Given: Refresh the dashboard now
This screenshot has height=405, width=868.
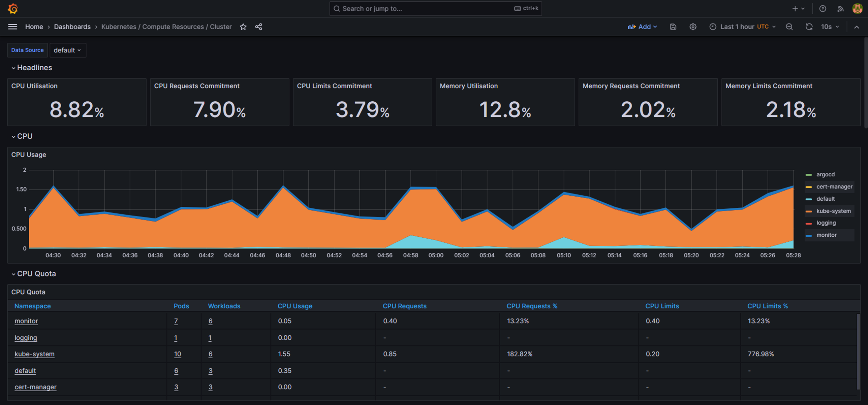Looking at the screenshot, I should [809, 27].
